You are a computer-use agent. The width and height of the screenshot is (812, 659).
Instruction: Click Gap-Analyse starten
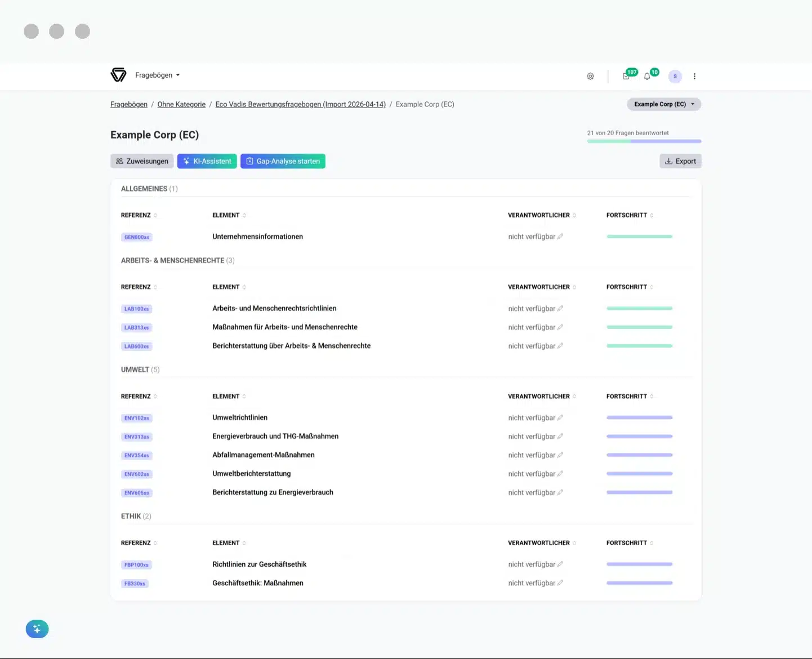(x=283, y=161)
